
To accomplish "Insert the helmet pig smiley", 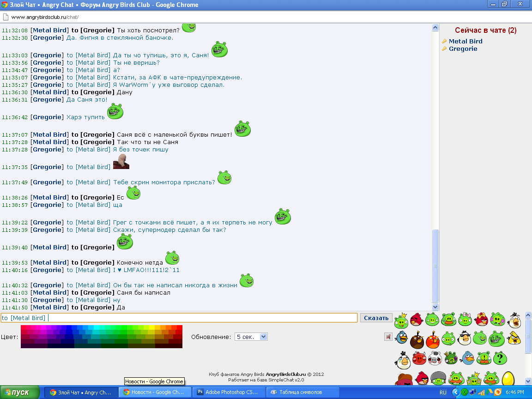I will [x=438, y=378].
